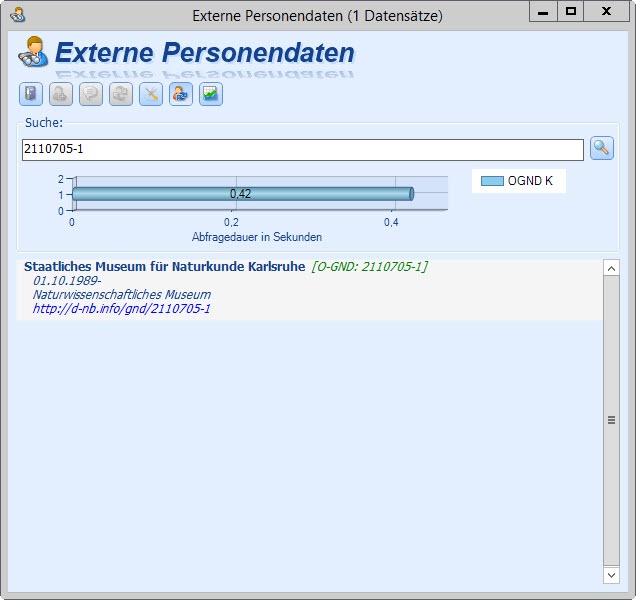
Task: Click the results list scroll-up arrow
Action: point(611,268)
